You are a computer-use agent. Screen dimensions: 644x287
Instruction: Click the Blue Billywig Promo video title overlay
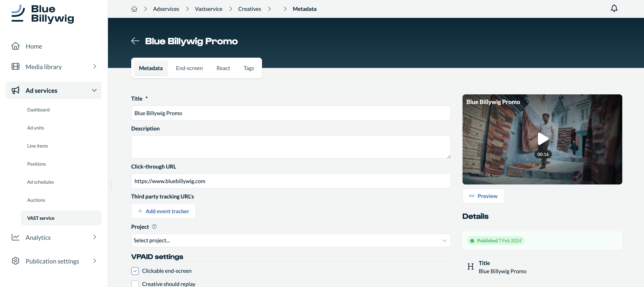(x=493, y=102)
